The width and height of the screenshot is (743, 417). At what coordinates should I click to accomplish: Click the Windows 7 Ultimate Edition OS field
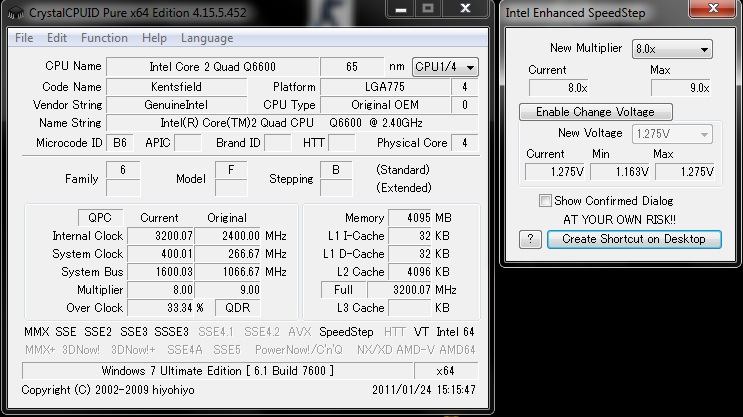217,371
